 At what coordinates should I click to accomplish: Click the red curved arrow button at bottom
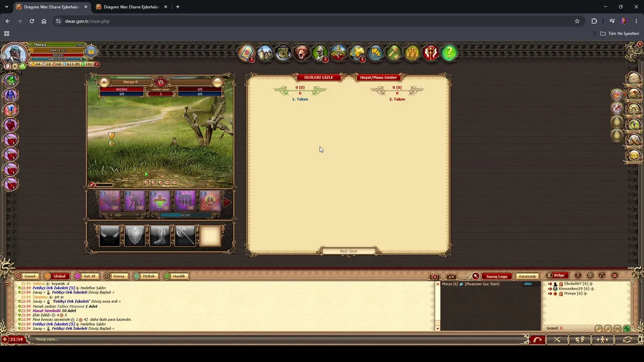537,339
